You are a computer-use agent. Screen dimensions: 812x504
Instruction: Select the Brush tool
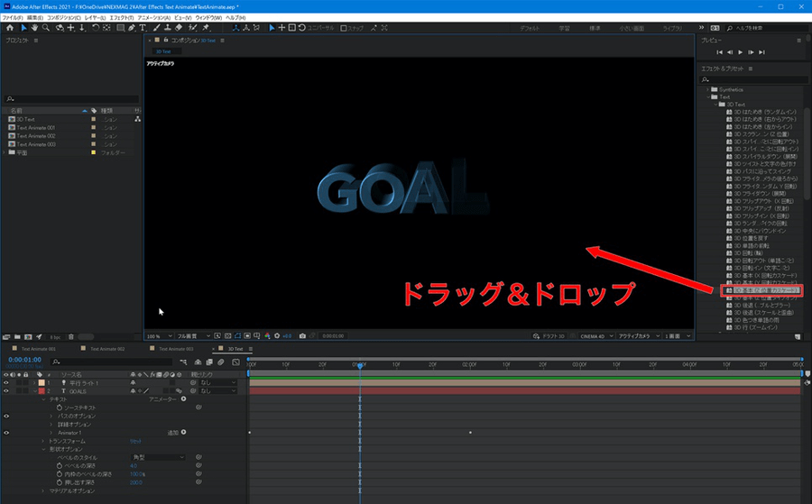(x=156, y=27)
